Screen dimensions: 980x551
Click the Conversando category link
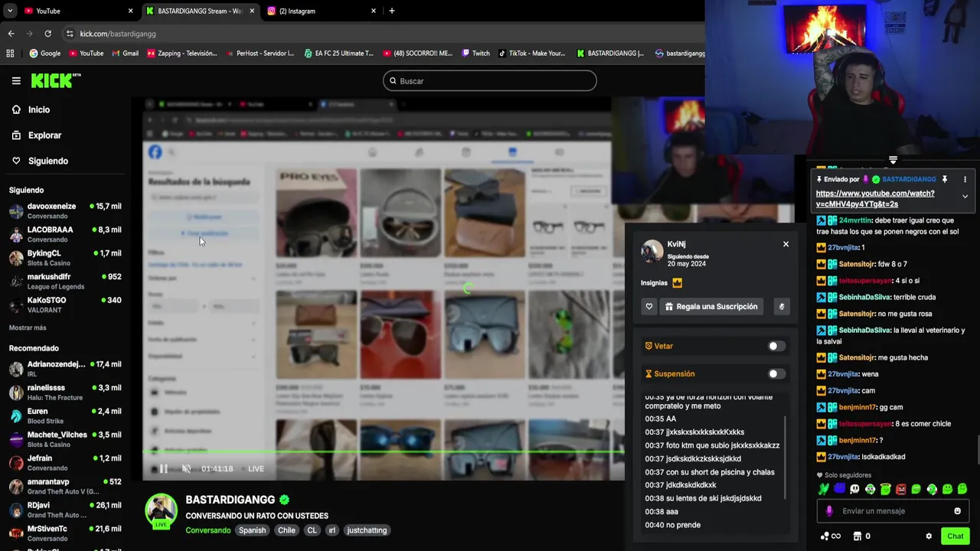[x=207, y=530]
